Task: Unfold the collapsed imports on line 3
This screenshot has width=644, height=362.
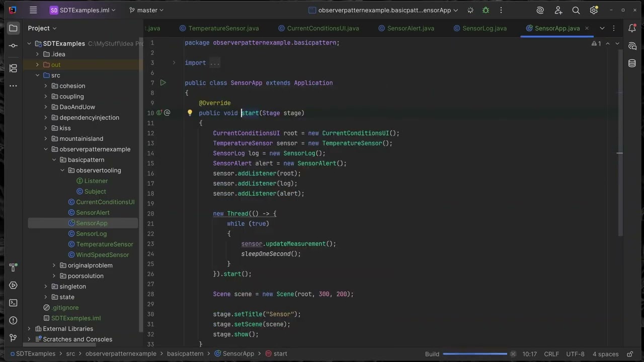Action: coord(174,63)
